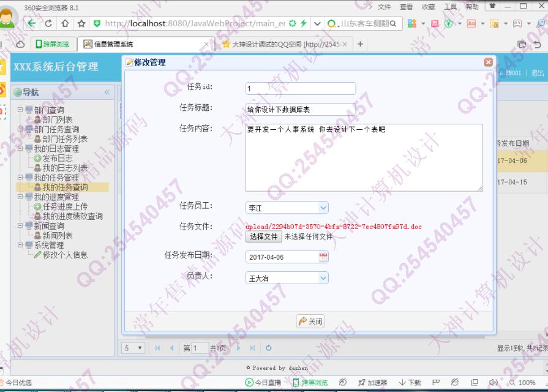Click the 任务标题 input field
The height and width of the screenshot is (392, 548).
tap(301, 110)
